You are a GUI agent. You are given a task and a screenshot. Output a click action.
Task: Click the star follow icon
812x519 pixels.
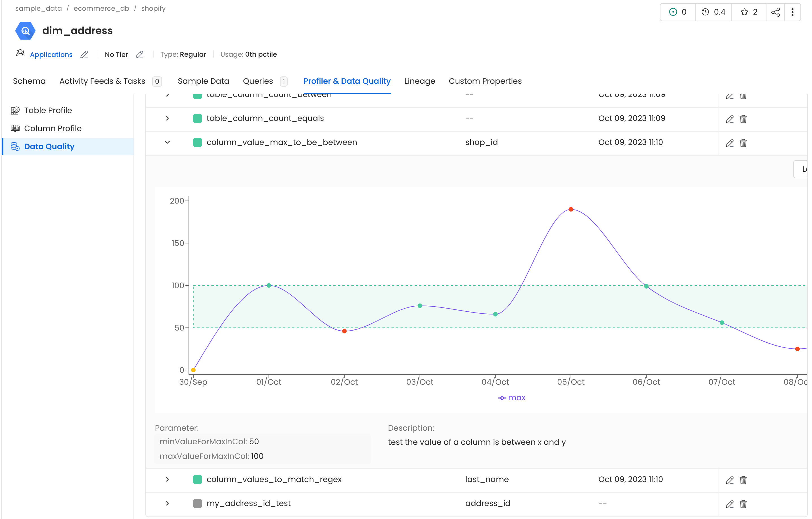[744, 12]
